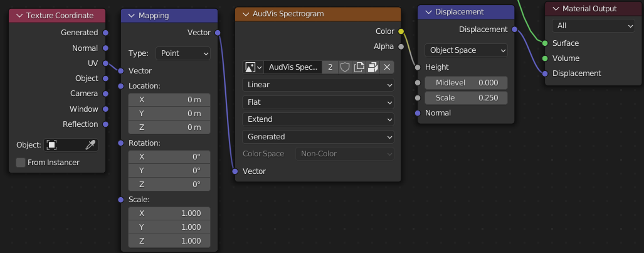Collapse the Texture Coordinate node
Screen dimensions: 644x253
19,16
